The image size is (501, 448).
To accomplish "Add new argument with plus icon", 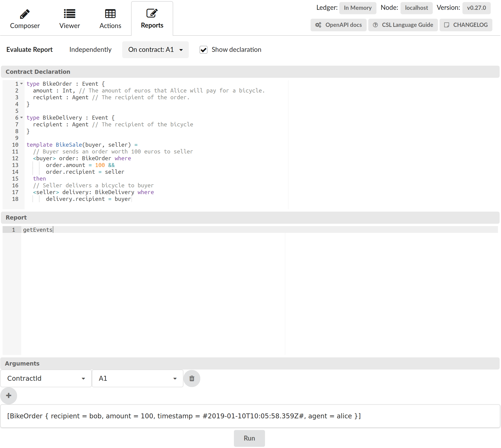I will tap(9, 396).
